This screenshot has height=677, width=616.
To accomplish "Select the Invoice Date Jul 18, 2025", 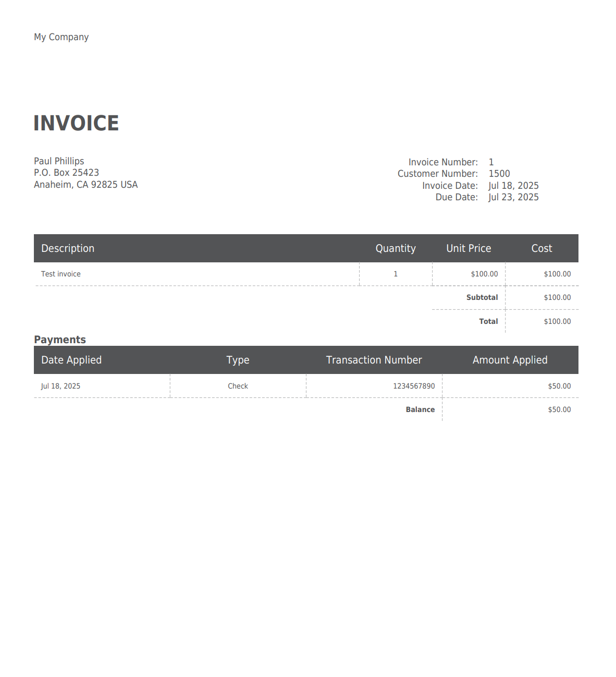I will 513,186.
